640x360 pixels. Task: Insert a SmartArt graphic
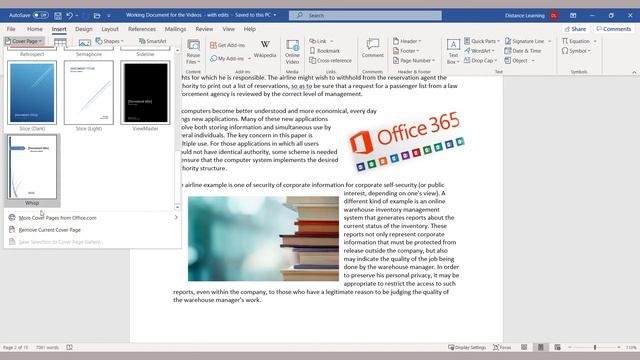pos(152,41)
